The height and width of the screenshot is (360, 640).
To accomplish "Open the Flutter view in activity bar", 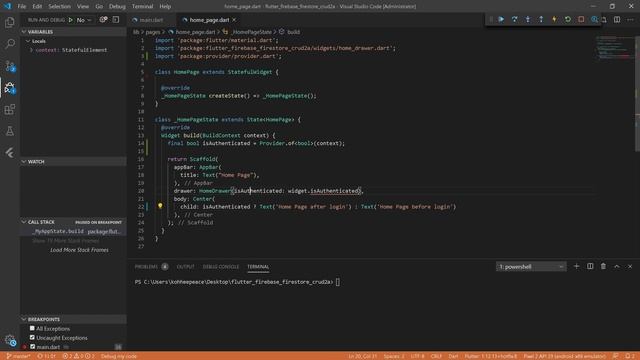I will [10, 153].
